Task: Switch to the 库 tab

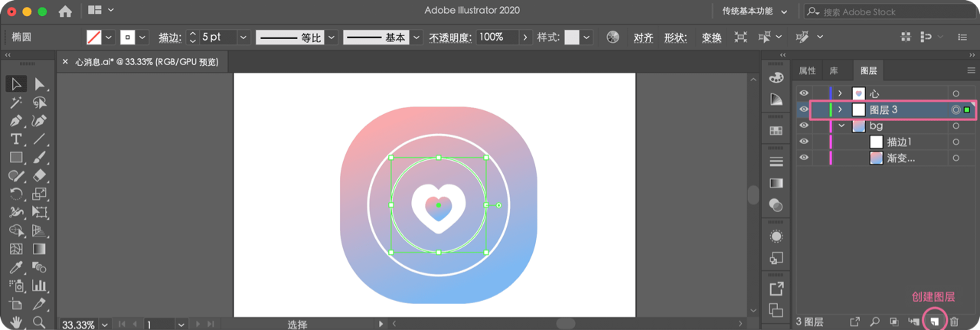Action: tap(834, 70)
